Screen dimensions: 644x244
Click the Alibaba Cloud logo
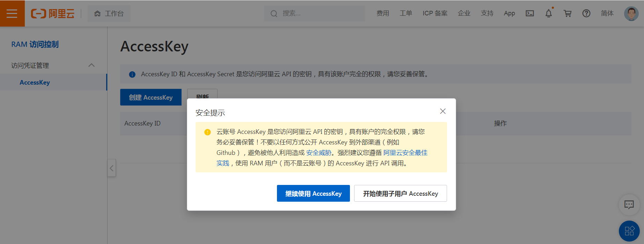pyautogui.click(x=53, y=14)
